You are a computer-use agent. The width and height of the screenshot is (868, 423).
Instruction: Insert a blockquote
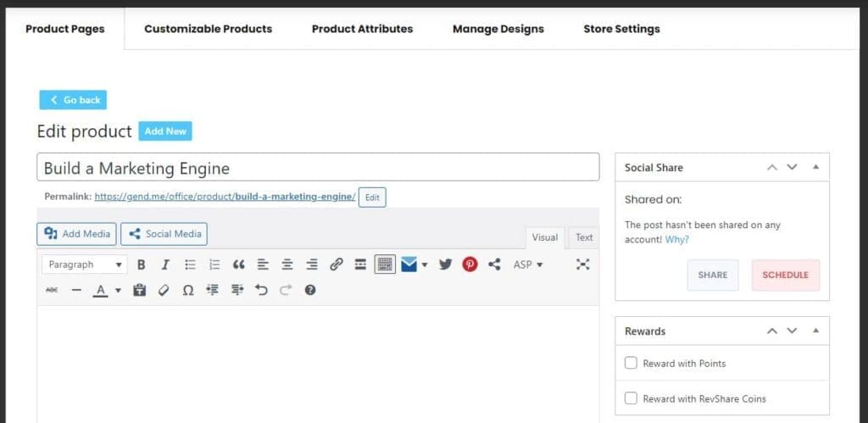coord(238,264)
